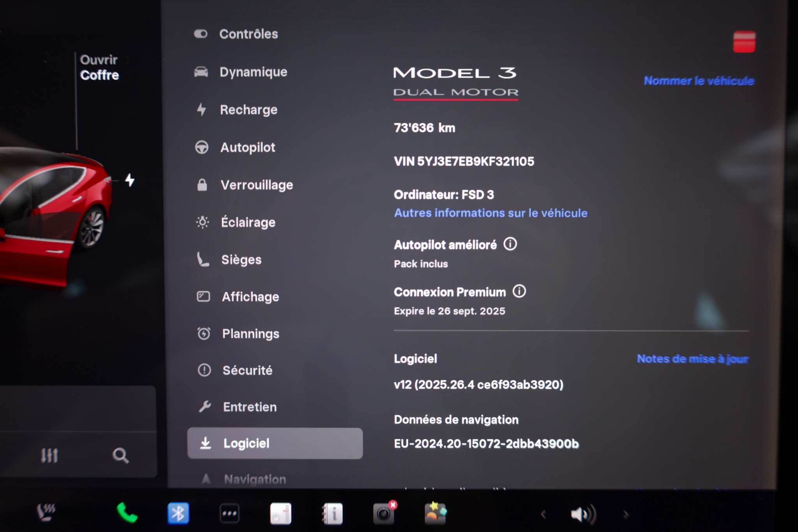Image resolution: width=798 pixels, height=532 pixels.
Task: Click Nommer le véhicule link
Action: [699, 81]
